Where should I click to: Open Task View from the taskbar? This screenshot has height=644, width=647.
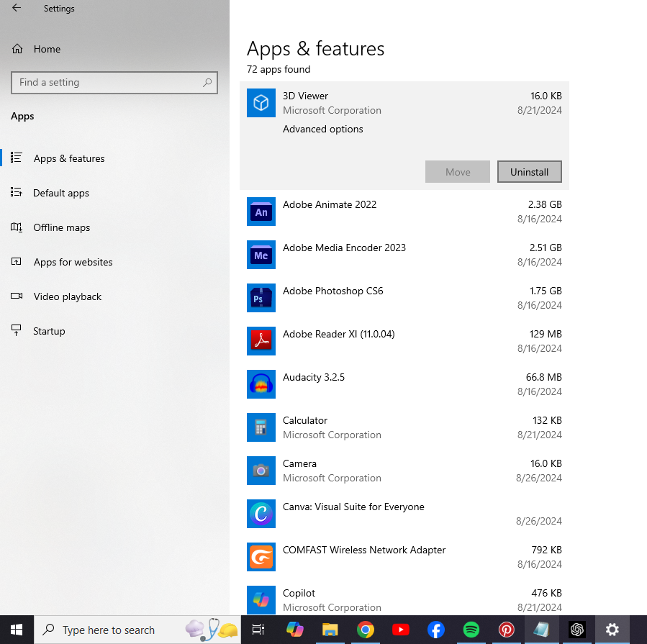coord(258,630)
